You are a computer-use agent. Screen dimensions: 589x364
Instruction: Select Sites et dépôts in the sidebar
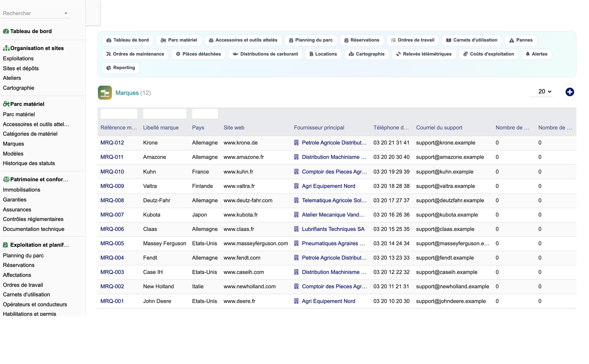click(21, 68)
